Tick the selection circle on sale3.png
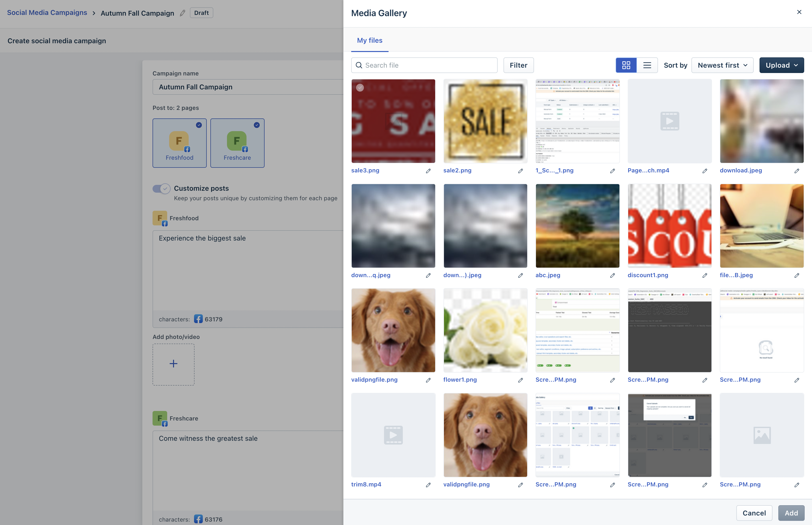 coord(360,88)
